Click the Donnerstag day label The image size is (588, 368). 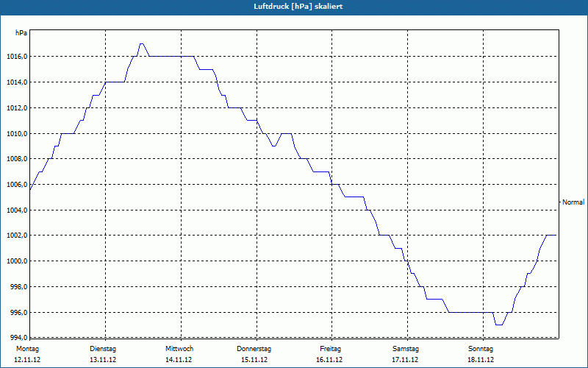254,349
